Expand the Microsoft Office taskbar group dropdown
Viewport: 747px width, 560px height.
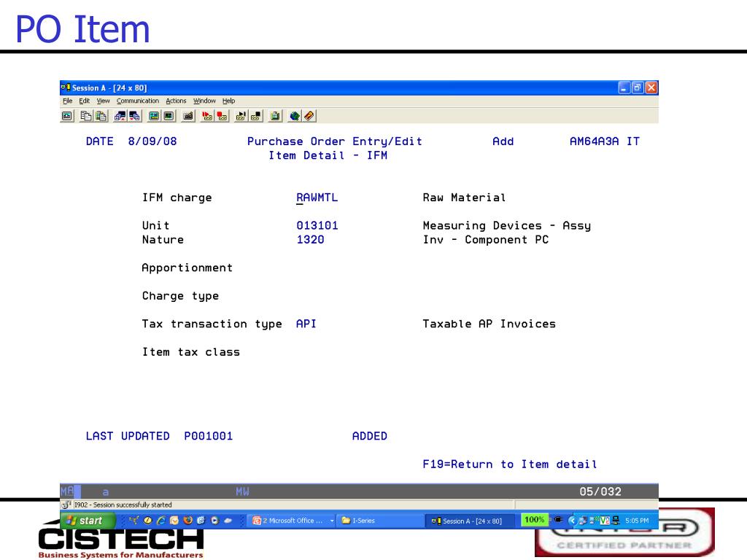pos(332,521)
